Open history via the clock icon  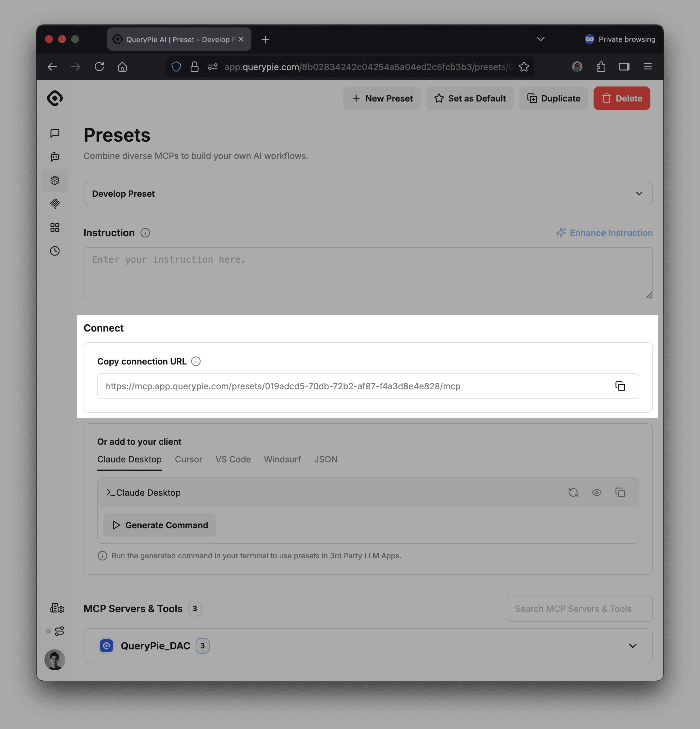[x=55, y=251]
